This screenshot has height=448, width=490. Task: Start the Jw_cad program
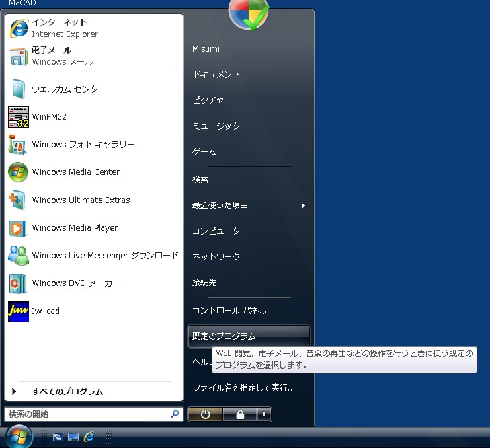(45, 311)
